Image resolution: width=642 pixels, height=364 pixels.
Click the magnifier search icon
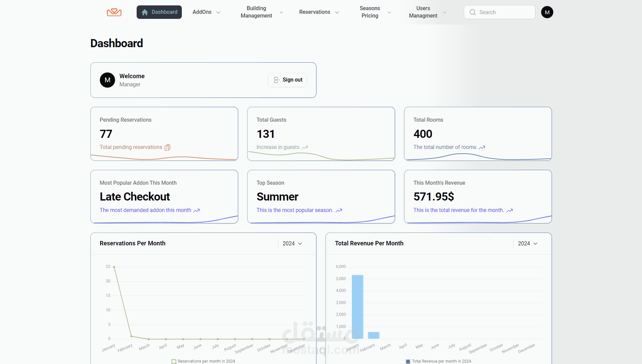473,12
